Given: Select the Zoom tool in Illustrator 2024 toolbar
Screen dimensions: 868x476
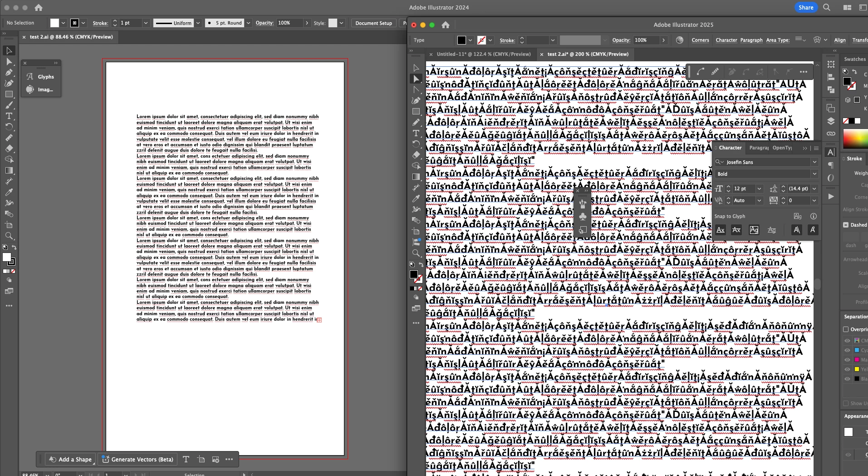Looking at the screenshot, I should [x=9, y=236].
